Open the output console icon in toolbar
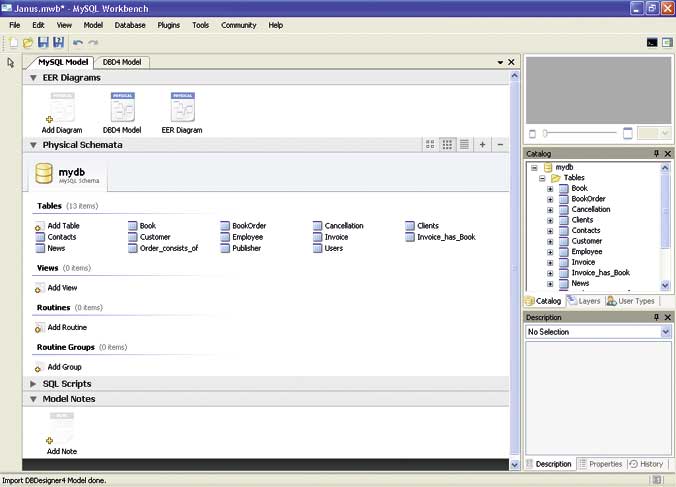The height and width of the screenshot is (487, 676). [x=652, y=42]
